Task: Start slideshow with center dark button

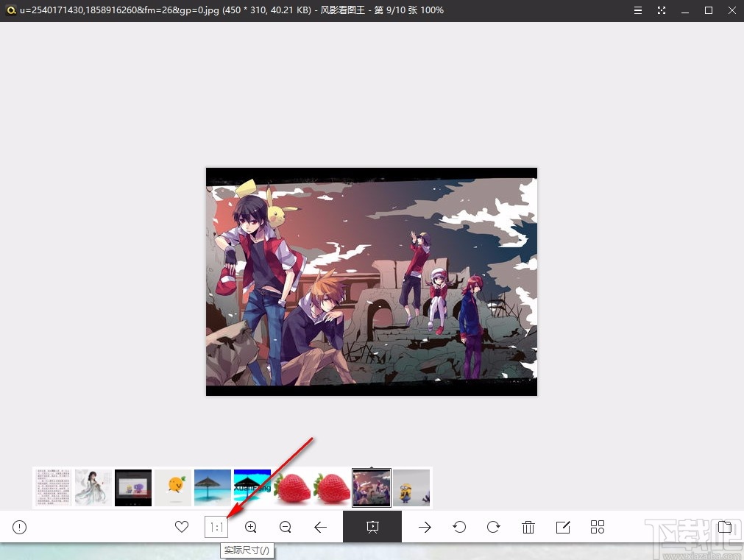Action: coord(372,527)
